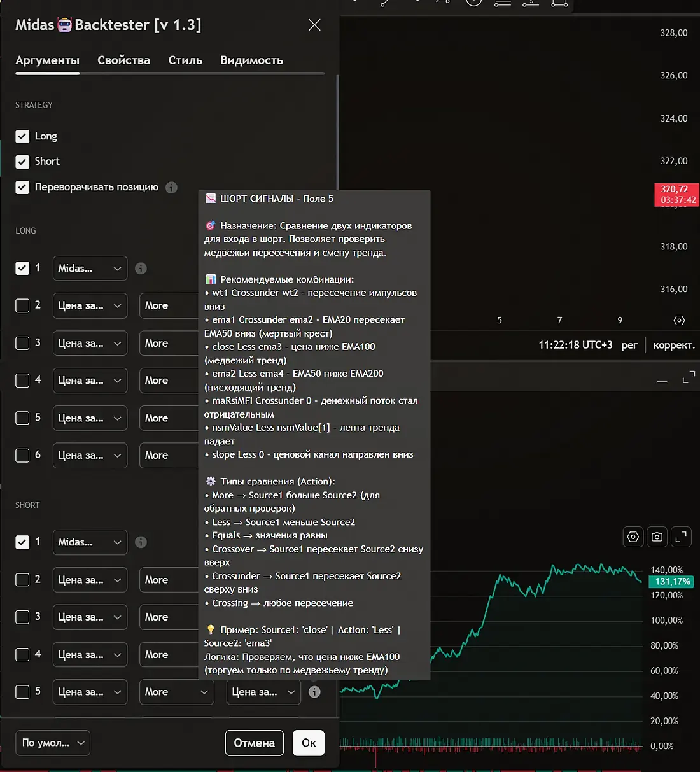Expand LONG row 3 source dropdown
The width and height of the screenshot is (700, 772).
[x=90, y=343]
